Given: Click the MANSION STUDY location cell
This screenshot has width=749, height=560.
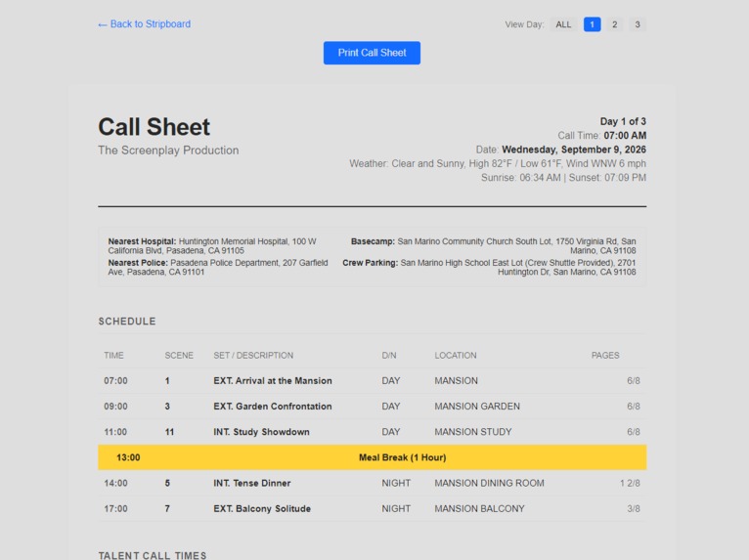Looking at the screenshot, I should coord(473,432).
